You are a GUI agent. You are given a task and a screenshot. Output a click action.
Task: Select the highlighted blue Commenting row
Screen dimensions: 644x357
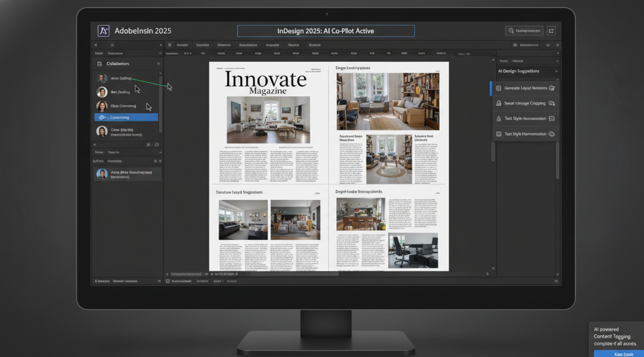pyautogui.click(x=126, y=118)
